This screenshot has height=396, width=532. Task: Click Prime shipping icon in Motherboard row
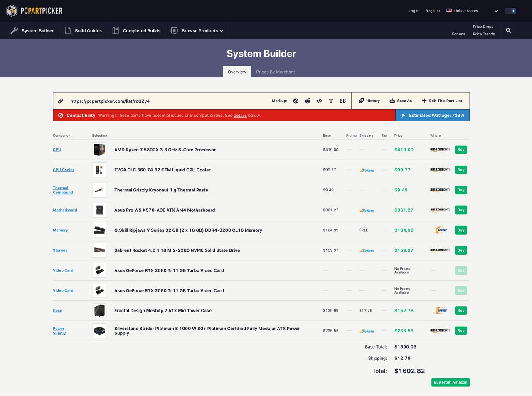[367, 210]
